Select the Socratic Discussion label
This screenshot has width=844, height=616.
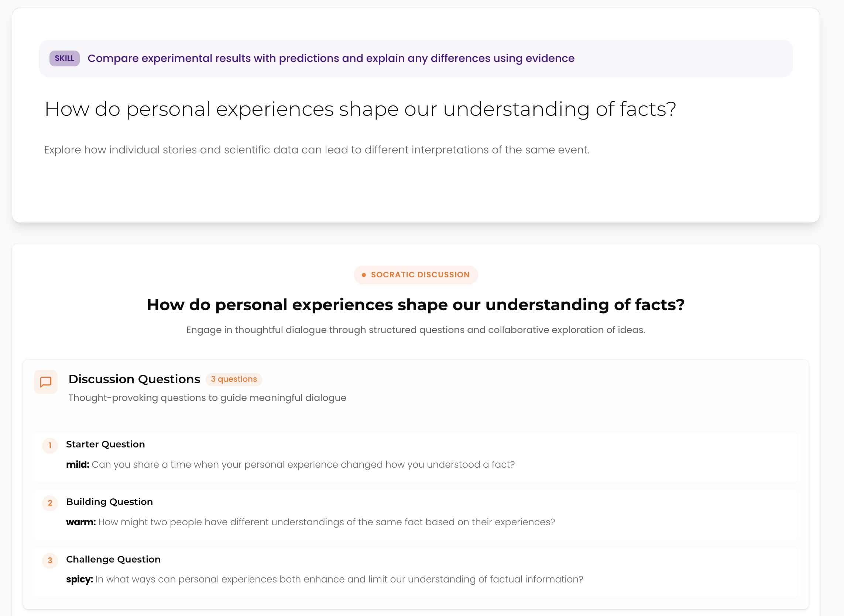click(420, 275)
